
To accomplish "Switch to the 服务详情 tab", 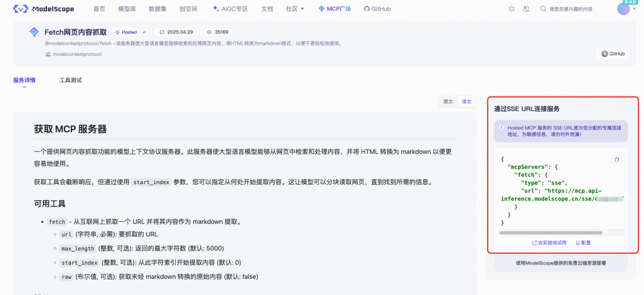I will click(x=24, y=80).
